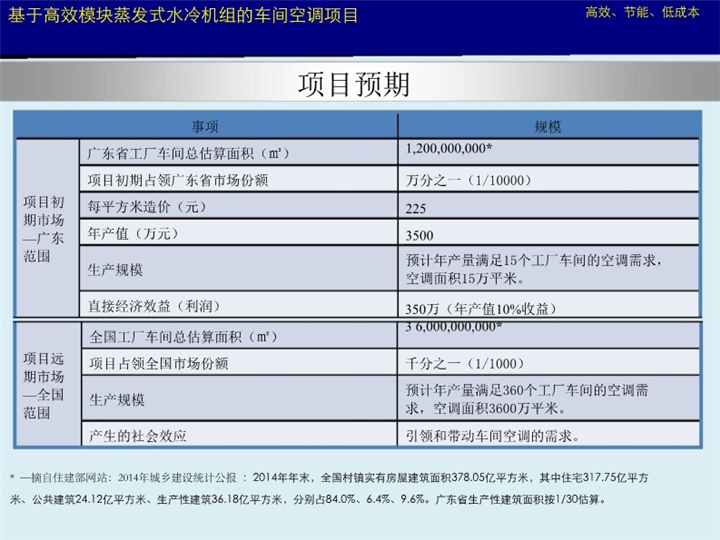Select the header text 基于高效模块蒸发式水冷机组的车间空调项目

183,16
